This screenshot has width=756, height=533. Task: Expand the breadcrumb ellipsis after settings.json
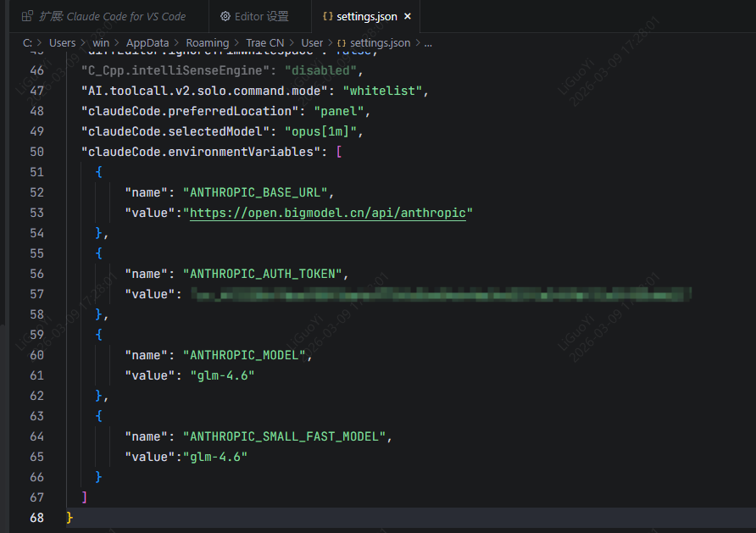(x=427, y=42)
